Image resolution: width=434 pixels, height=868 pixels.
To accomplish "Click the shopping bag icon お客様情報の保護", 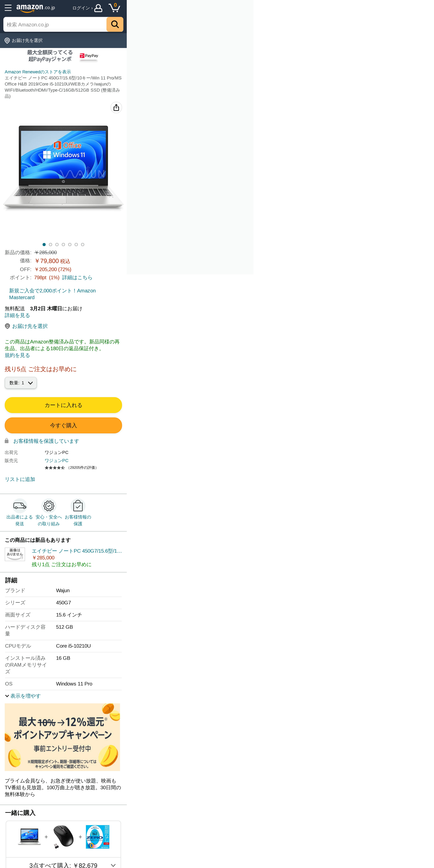I will tap(78, 506).
